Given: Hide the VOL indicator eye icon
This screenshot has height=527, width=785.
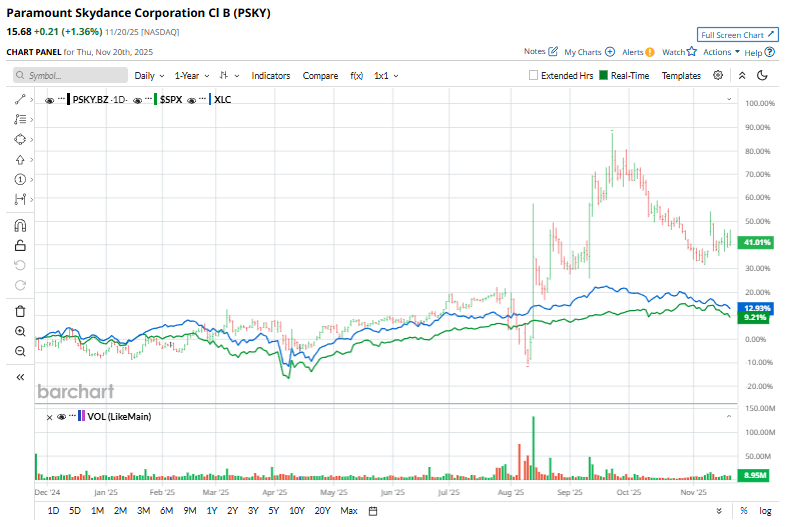Looking at the screenshot, I should coord(62,416).
